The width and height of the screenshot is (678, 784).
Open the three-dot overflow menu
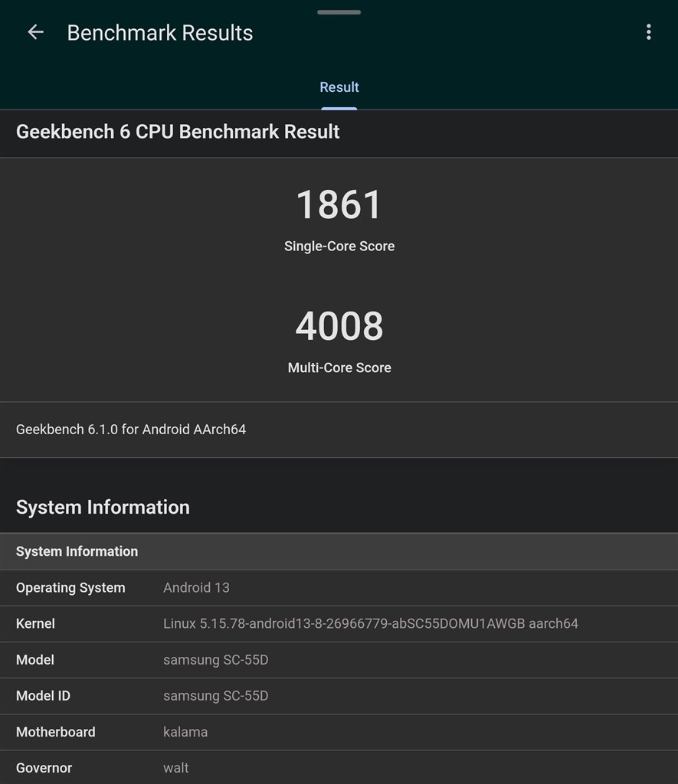click(648, 32)
